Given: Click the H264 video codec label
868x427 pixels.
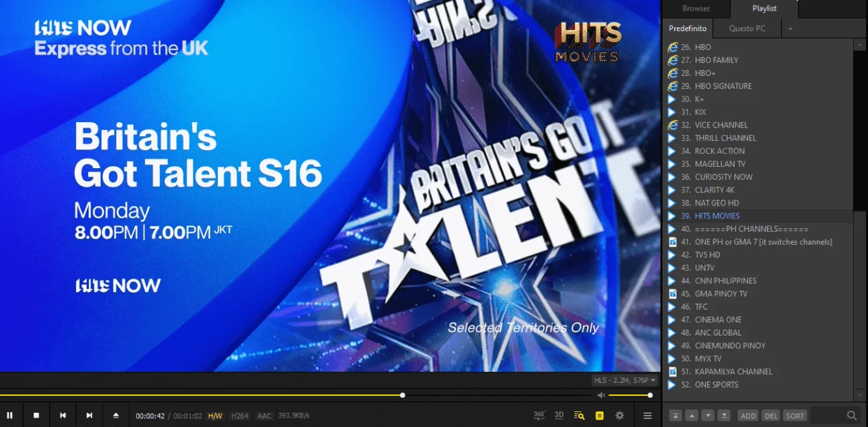Looking at the screenshot, I should tap(239, 415).
